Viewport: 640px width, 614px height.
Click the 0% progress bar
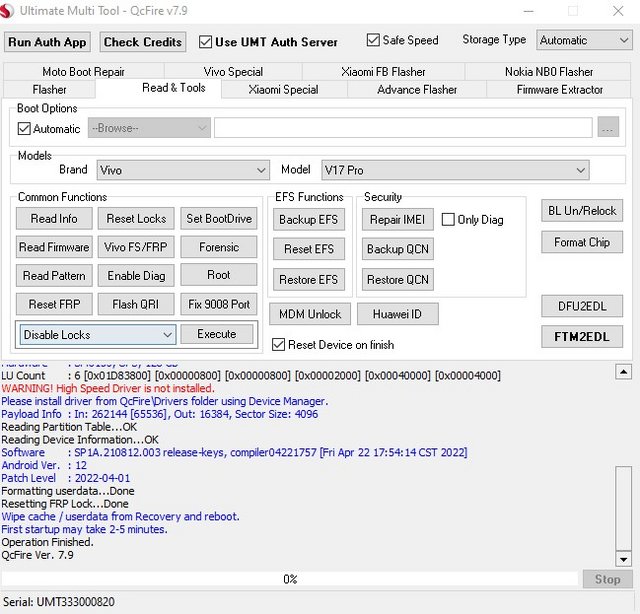click(x=289, y=579)
